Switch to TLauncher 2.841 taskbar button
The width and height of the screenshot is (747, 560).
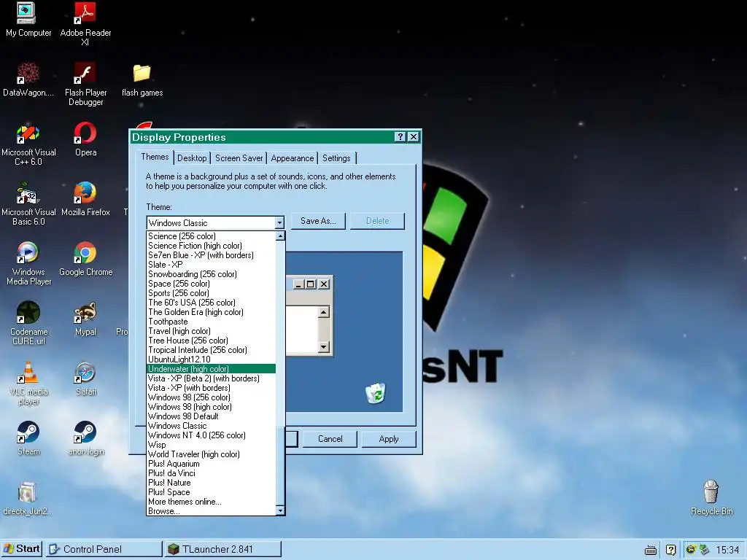(223, 549)
